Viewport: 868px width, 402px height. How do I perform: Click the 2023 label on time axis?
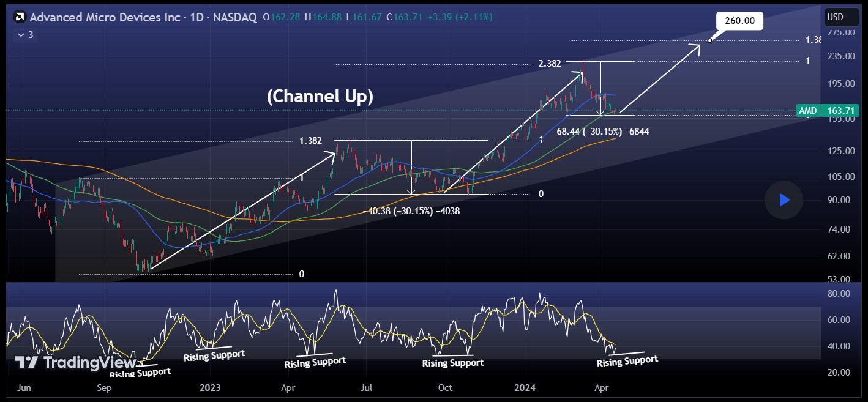point(209,388)
